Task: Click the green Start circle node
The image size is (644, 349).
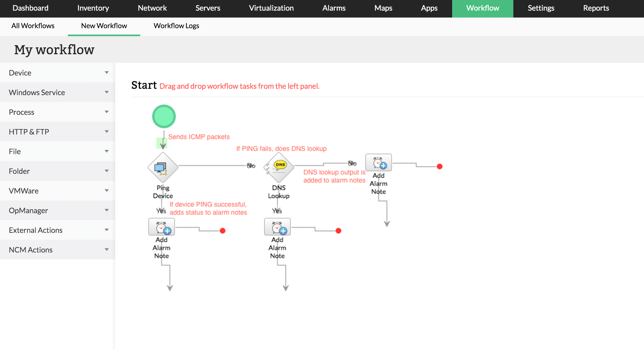Action: 164,116
